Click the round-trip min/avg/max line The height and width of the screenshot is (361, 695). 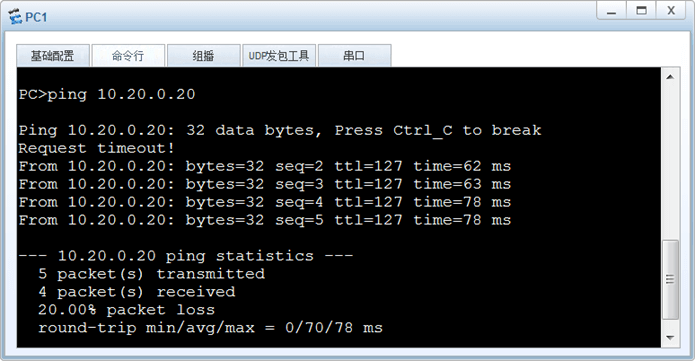coord(210,328)
